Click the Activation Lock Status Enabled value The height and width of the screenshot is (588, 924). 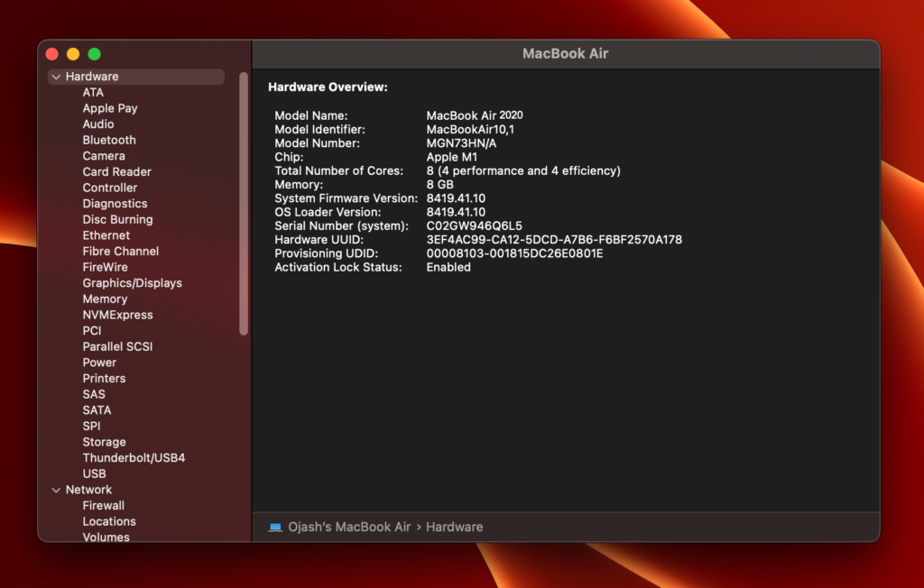pyautogui.click(x=448, y=268)
